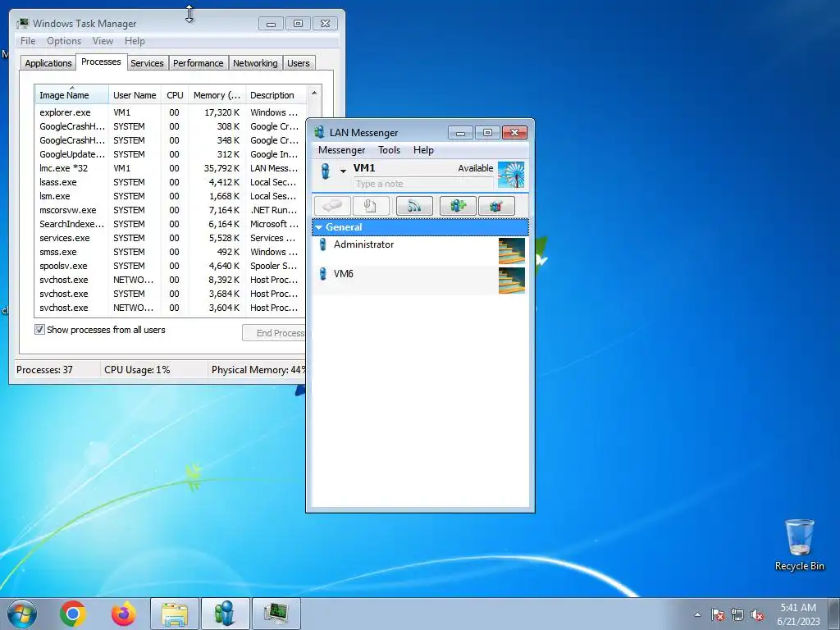Open the File menu in Task Manager
This screenshot has height=630, width=840.
point(28,41)
